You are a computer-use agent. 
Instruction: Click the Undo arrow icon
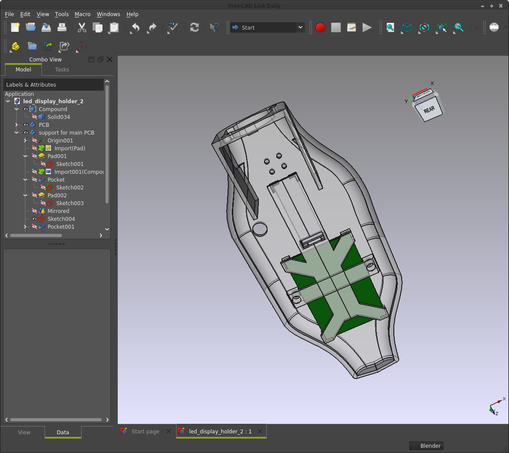tap(135, 28)
